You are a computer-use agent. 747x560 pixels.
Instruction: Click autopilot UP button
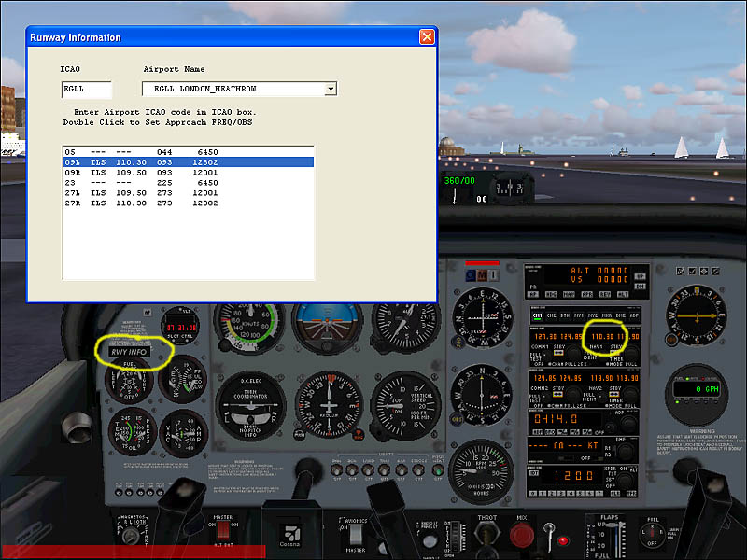click(x=640, y=276)
